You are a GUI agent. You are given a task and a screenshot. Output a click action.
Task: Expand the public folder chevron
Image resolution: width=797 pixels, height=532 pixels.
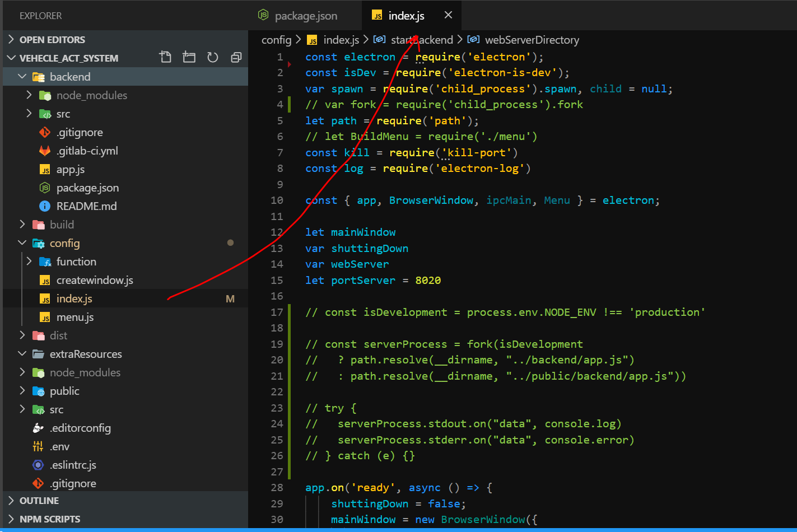click(x=22, y=390)
